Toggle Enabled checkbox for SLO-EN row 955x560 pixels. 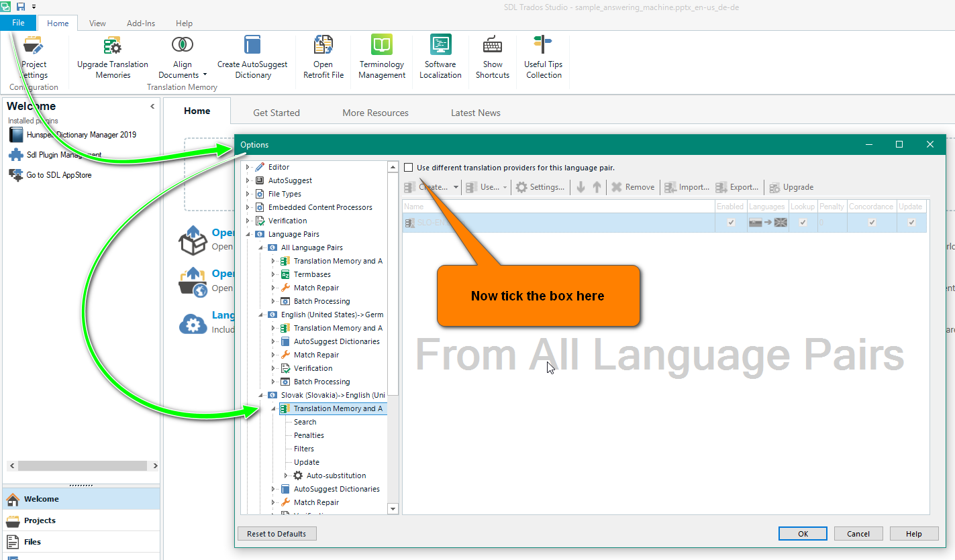tap(731, 222)
